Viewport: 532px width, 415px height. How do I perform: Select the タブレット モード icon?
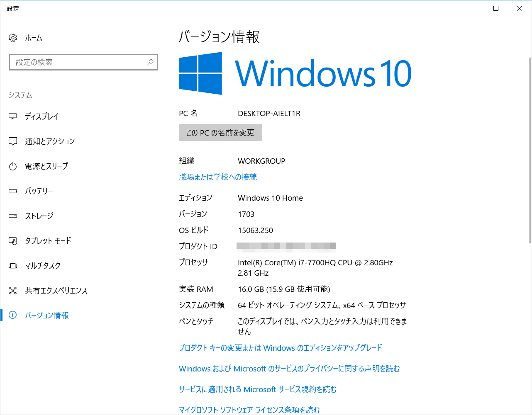point(12,241)
